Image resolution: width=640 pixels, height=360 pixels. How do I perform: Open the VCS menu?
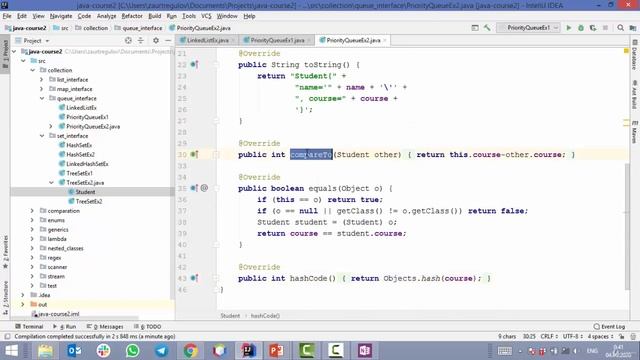click(x=206, y=16)
